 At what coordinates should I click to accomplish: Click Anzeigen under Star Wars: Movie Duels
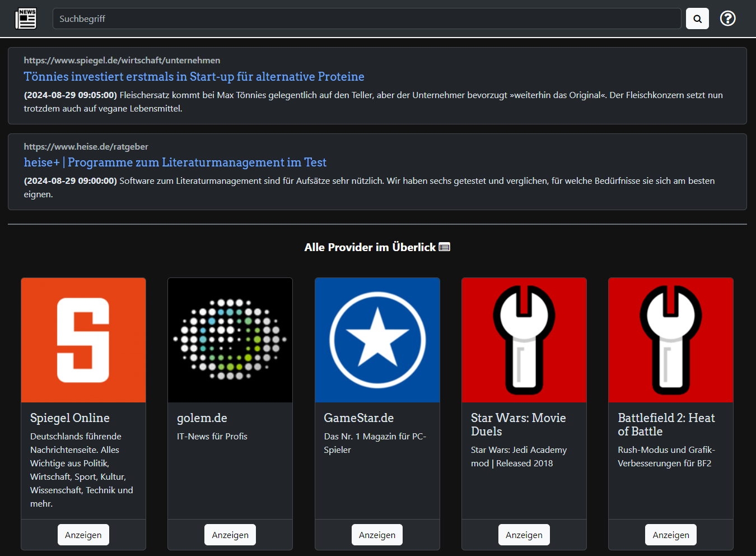(524, 535)
